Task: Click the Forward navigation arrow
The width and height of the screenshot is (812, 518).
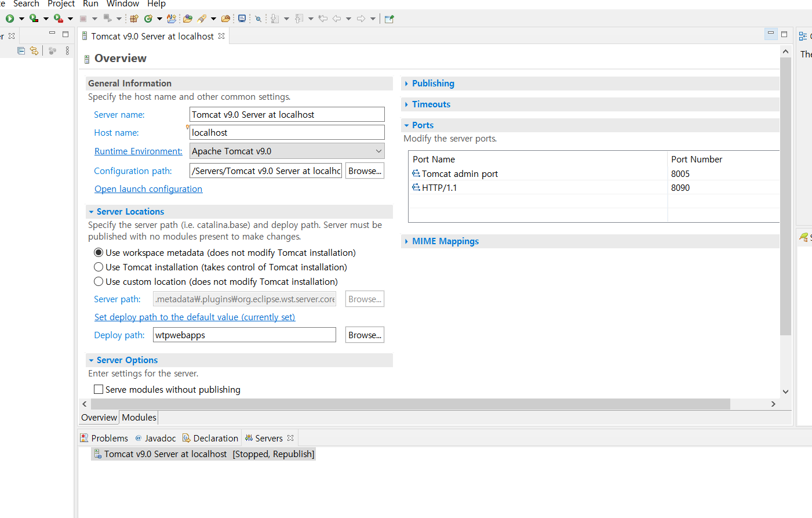Action: [361, 19]
